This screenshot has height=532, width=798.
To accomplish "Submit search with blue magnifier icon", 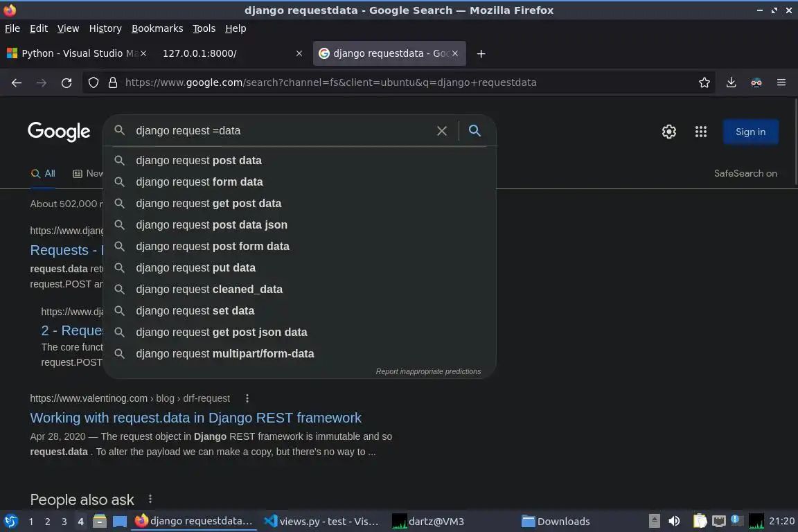I will pos(475,130).
